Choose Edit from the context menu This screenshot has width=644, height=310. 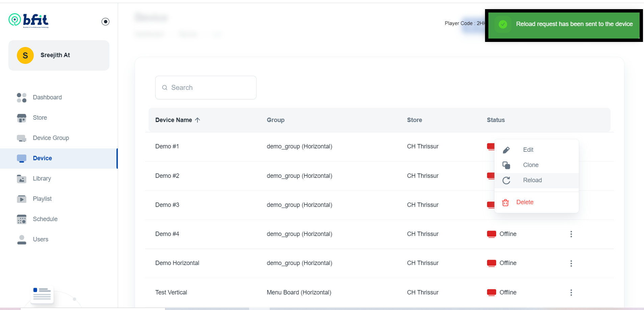click(537, 150)
